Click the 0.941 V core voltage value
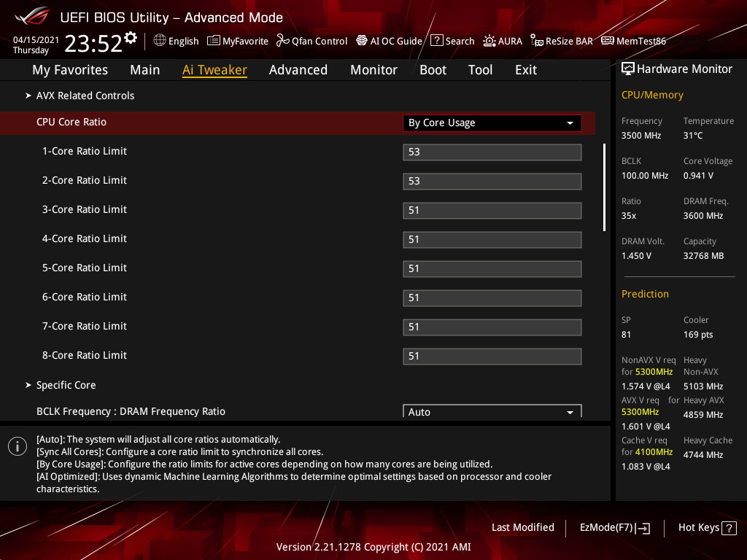Image resolution: width=747 pixels, height=560 pixels. [698, 175]
